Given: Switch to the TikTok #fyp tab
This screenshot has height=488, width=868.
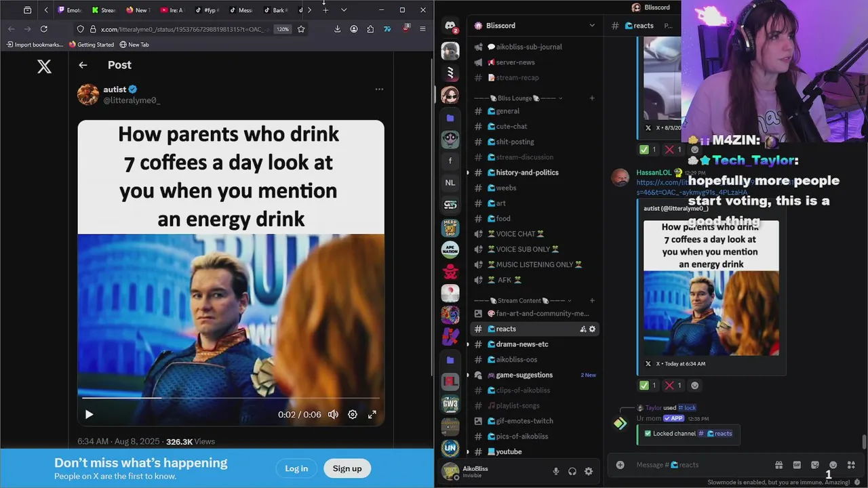Looking at the screenshot, I should [206, 10].
